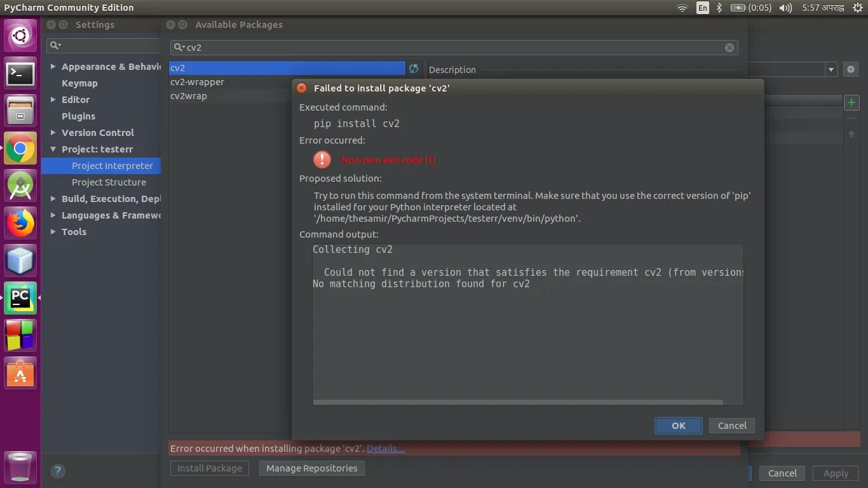Expand Version Control section

(x=53, y=133)
